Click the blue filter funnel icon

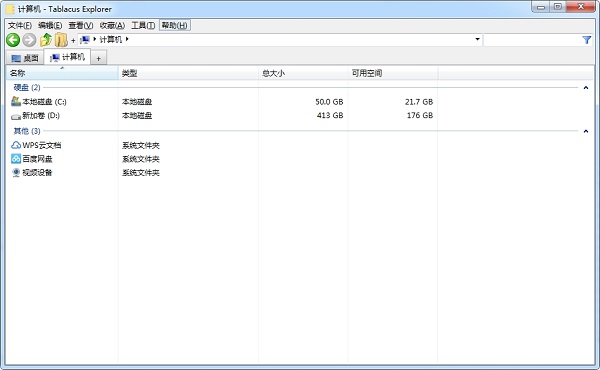(x=587, y=40)
